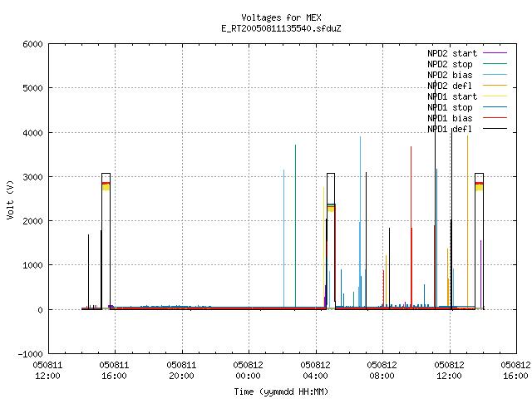Click the 050812 08:00 x-axis label
Screen dimensions: 532x399
382,371
